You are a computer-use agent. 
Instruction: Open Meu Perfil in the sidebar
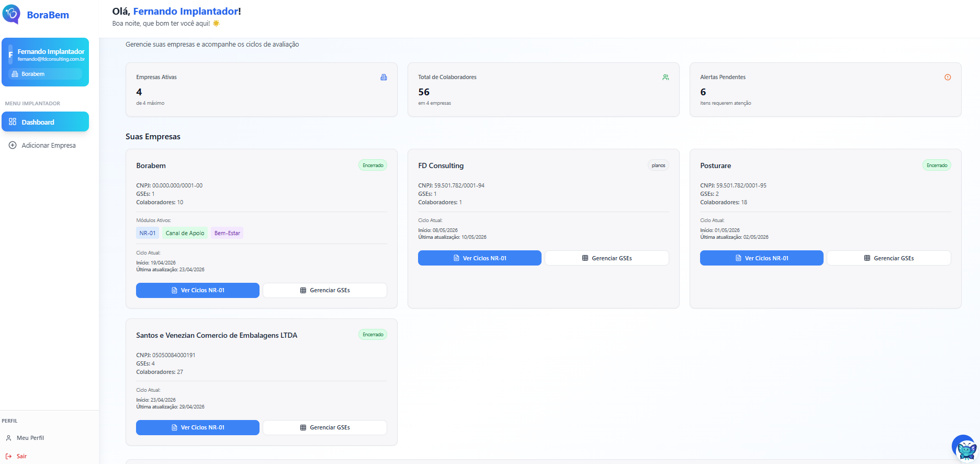tap(30, 438)
